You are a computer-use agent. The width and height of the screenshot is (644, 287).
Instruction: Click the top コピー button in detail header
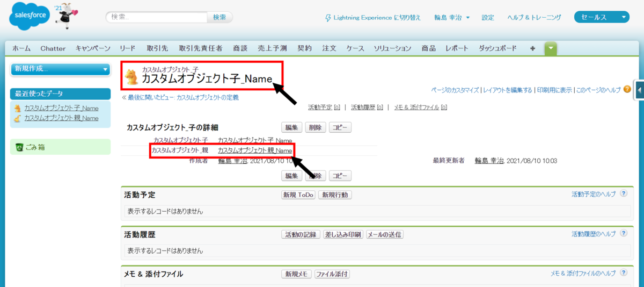[x=340, y=127]
